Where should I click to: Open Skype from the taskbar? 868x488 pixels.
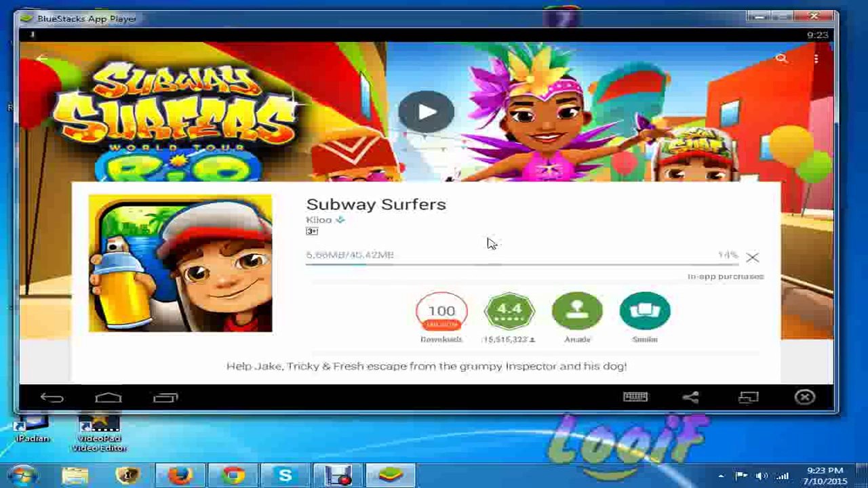[x=285, y=476]
